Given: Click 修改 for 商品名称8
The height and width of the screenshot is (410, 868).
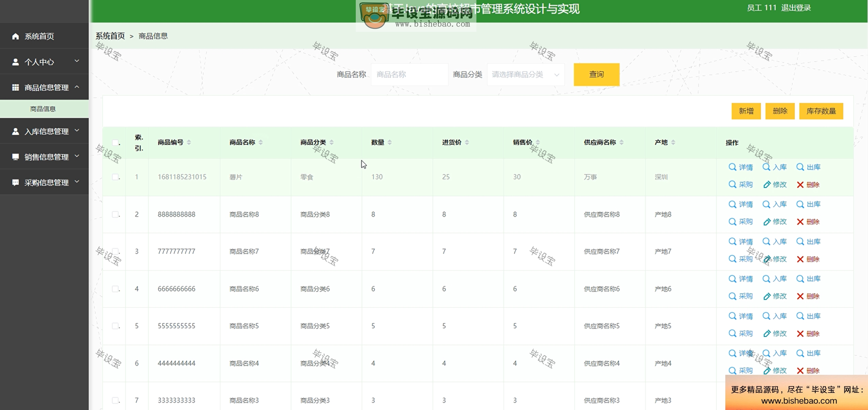Looking at the screenshot, I should coord(774,222).
